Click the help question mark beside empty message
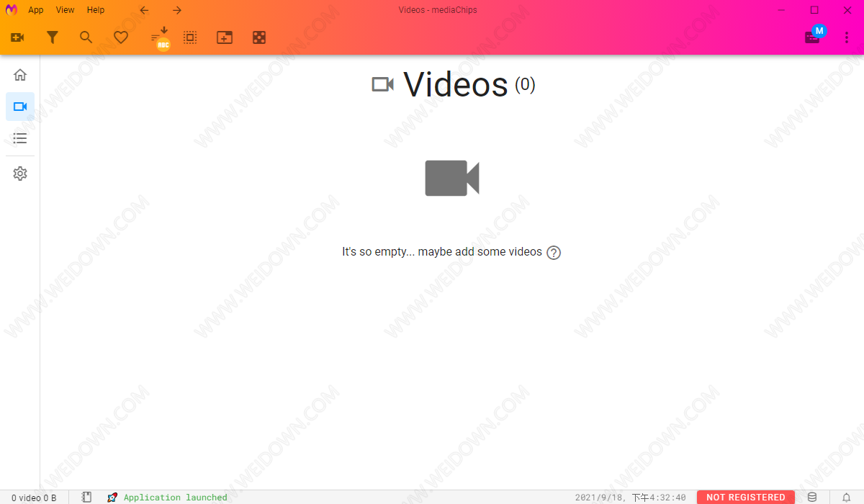This screenshot has width=864, height=504. coord(554,253)
